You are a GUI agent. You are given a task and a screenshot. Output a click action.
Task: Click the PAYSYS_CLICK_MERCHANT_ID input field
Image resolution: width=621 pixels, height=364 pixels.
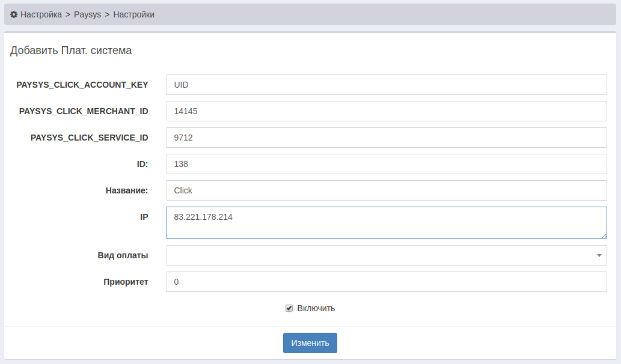point(386,111)
